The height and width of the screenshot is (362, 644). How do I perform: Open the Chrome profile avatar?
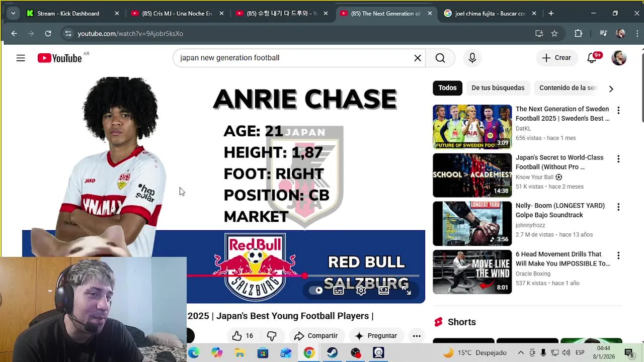(621, 34)
